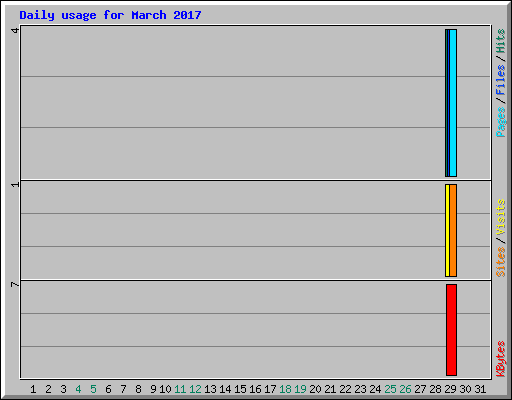The height and width of the screenshot is (400, 512).
Task: Click green day 5 on the x-axis
Action: [x=93, y=389]
